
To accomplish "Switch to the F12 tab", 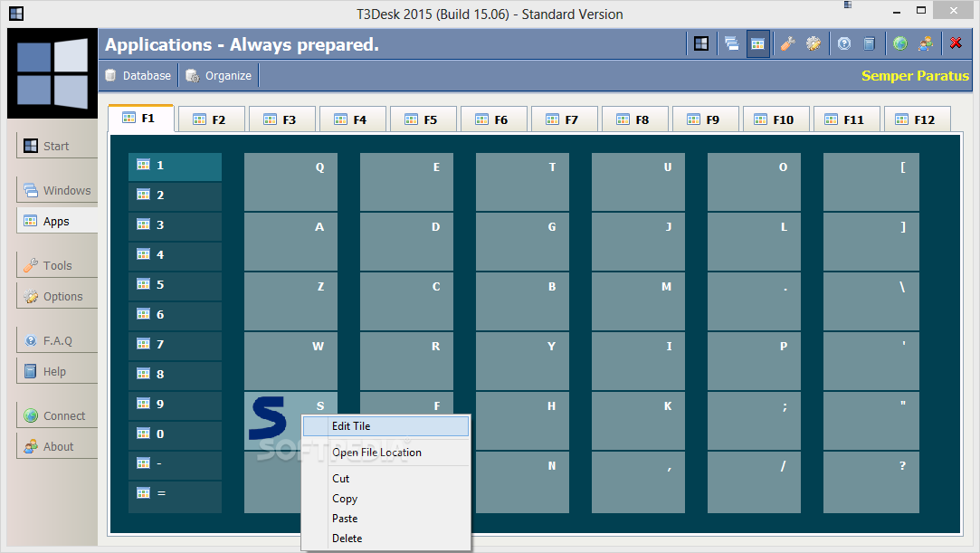I will coord(918,119).
